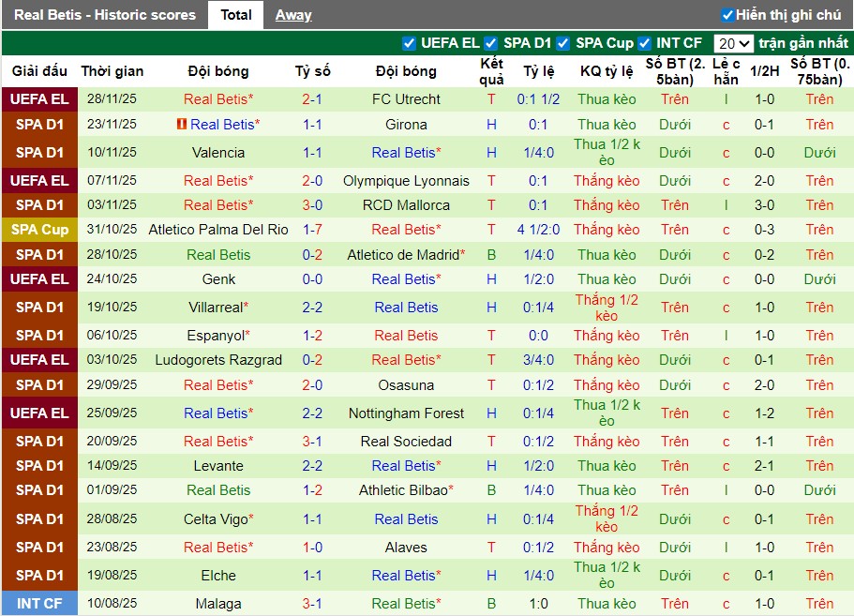Open the match count dropdown showing 20
Screen dimensions: 854x616
pyautogui.click(x=732, y=42)
